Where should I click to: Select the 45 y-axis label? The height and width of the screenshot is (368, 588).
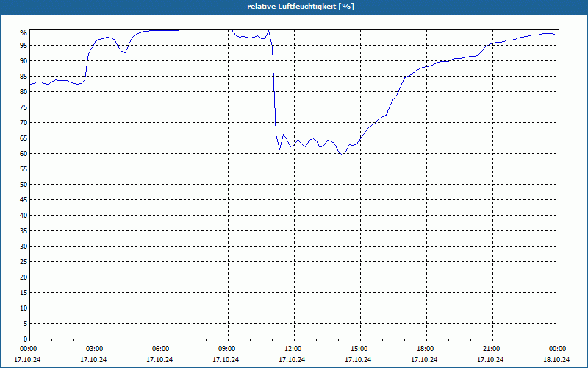(24, 199)
